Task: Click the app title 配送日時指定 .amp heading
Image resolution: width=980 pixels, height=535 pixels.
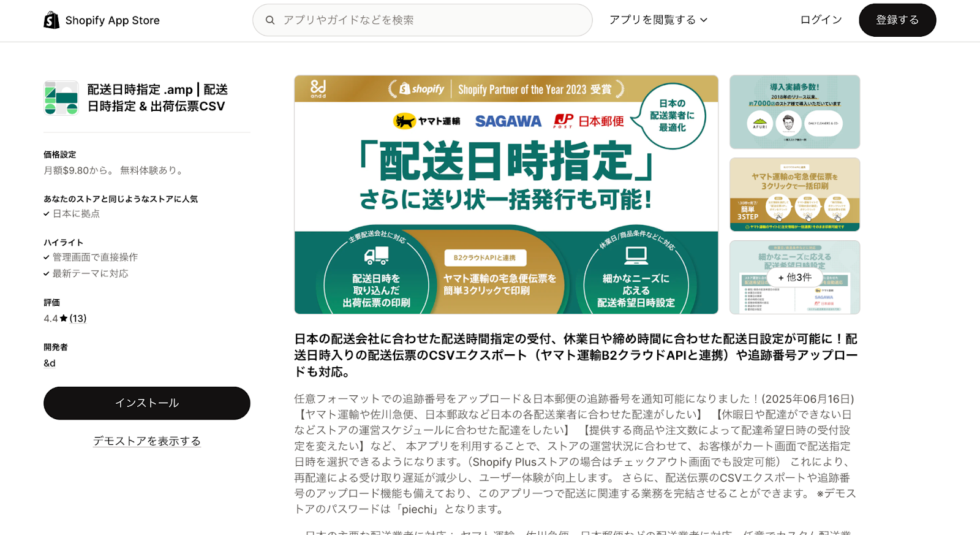Action: tap(157, 98)
